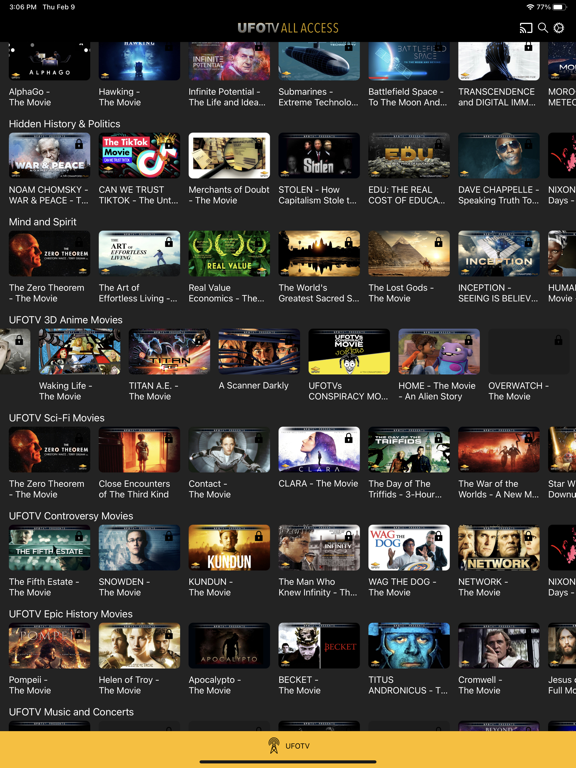Screen dimensions: 576x768
Task: Tap lock icon on HOME The Movie thumbnail
Action: [468, 340]
